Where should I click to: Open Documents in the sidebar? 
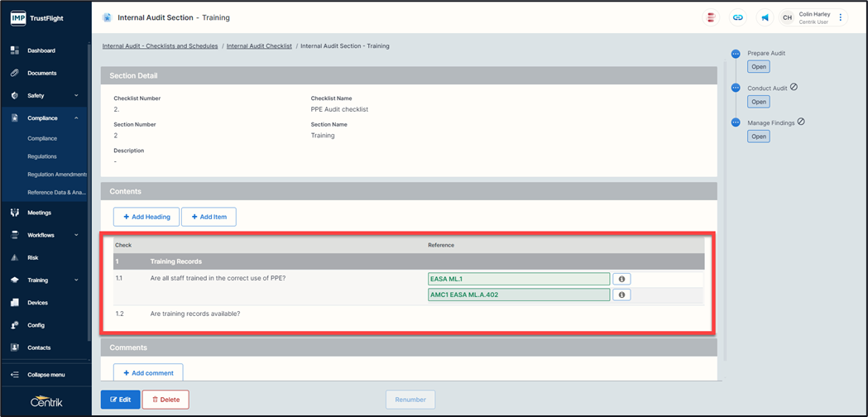tap(41, 73)
